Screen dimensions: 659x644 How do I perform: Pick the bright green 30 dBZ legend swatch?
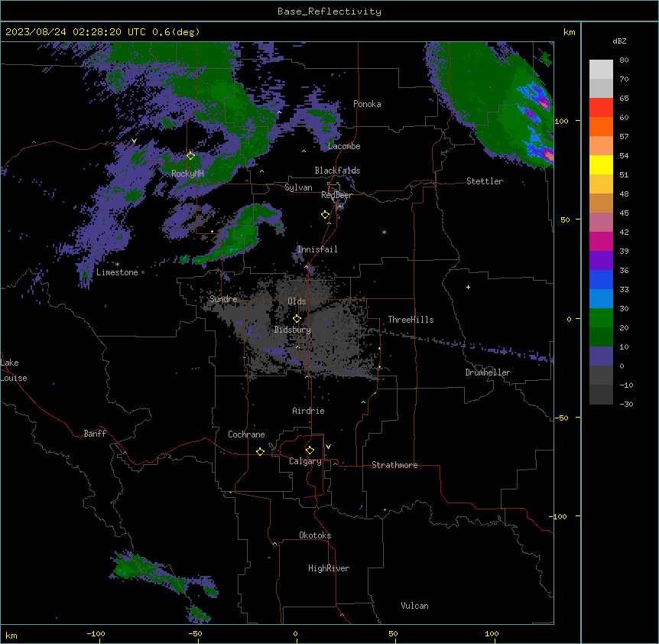click(601, 318)
